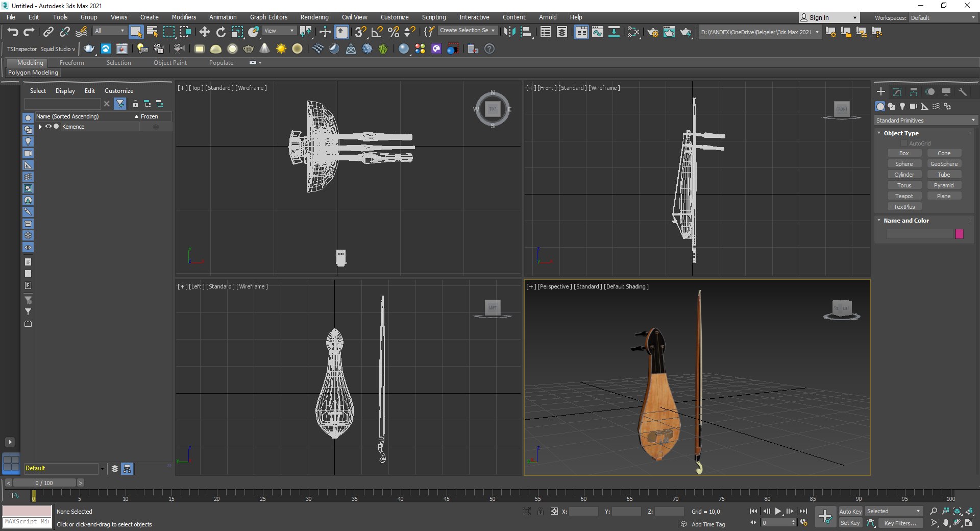Open Render Setup teapot icon

point(653,32)
